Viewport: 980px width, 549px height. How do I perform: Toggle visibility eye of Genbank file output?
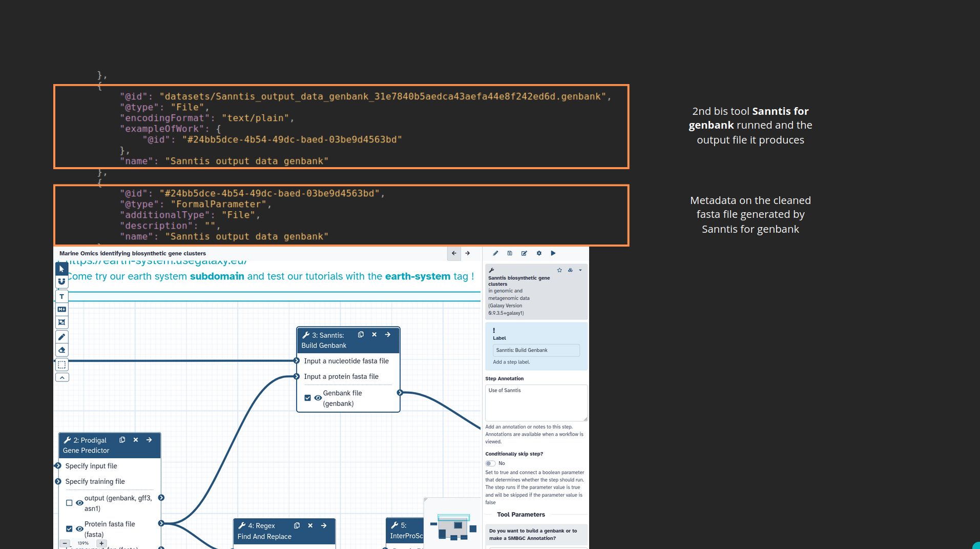318,398
